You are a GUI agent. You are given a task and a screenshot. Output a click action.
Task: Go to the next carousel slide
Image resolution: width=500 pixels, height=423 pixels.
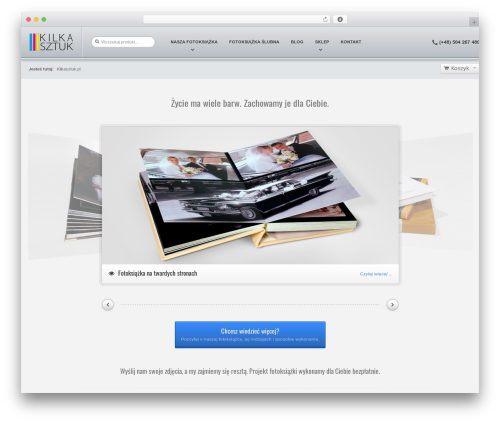coord(392,305)
